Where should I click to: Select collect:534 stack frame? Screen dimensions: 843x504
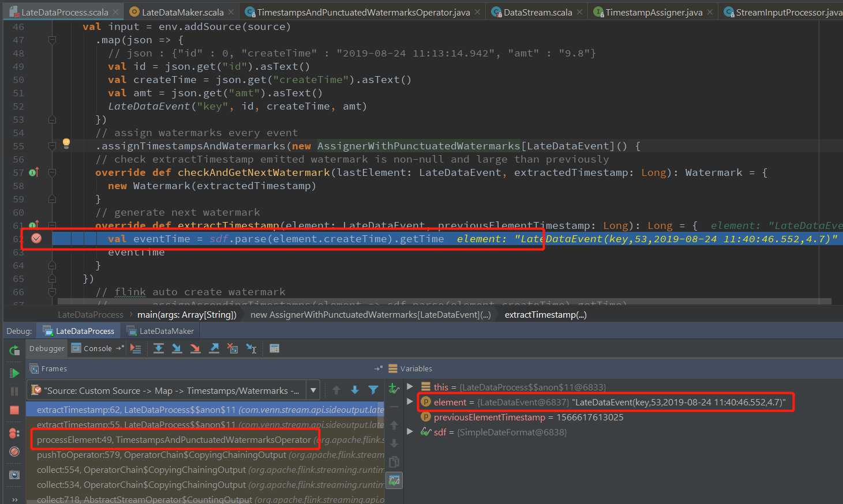(205, 484)
